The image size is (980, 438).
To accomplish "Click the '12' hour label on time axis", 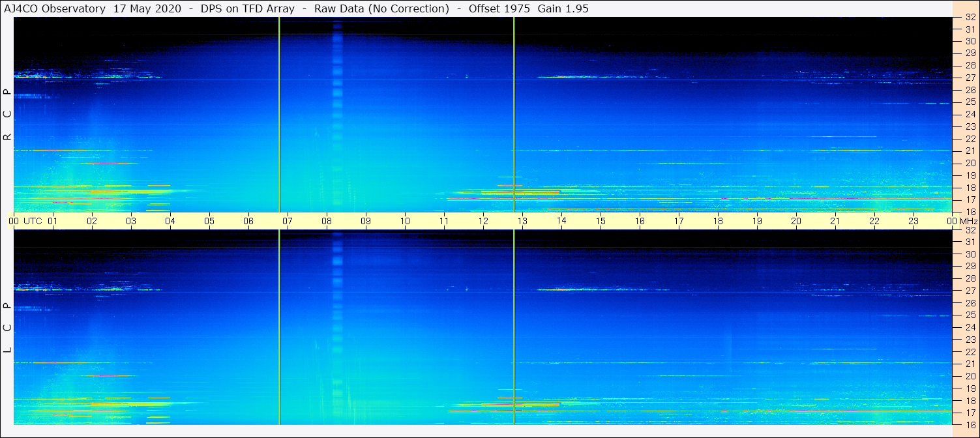I will pos(483,221).
